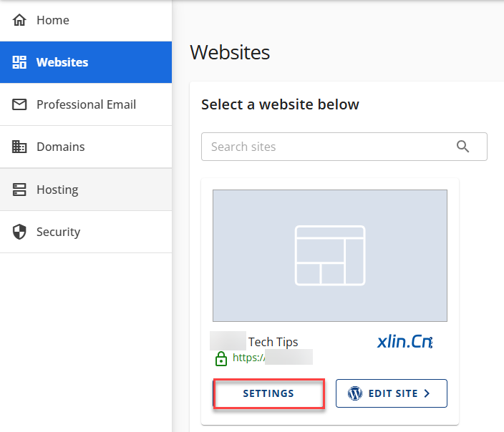Click the search magnifier icon
Image resolution: width=504 pixels, height=432 pixels.
(463, 147)
